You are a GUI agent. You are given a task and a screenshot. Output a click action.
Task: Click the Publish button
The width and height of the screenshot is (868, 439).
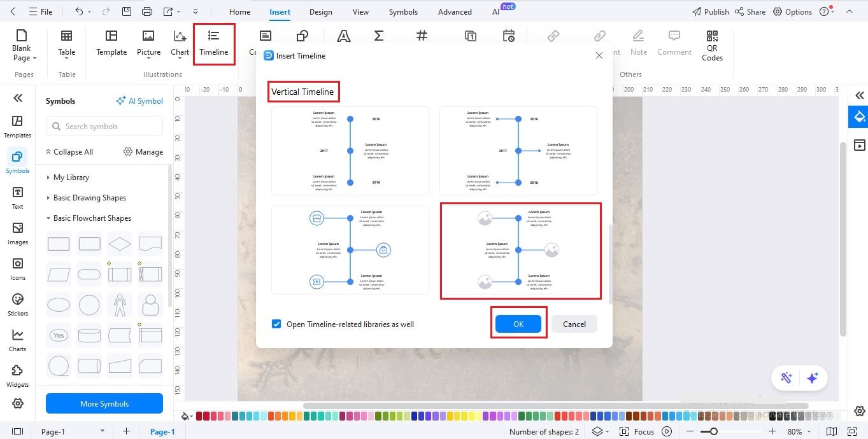(x=710, y=11)
